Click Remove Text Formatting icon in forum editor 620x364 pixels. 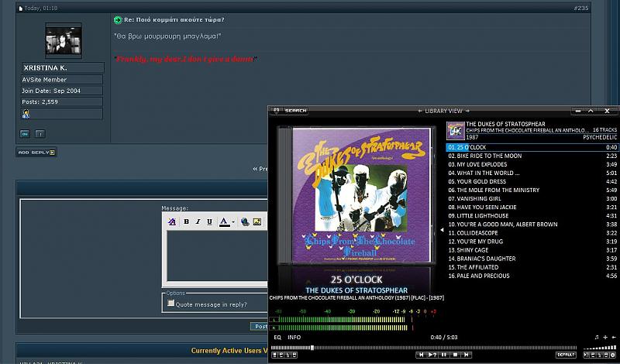pos(171,221)
